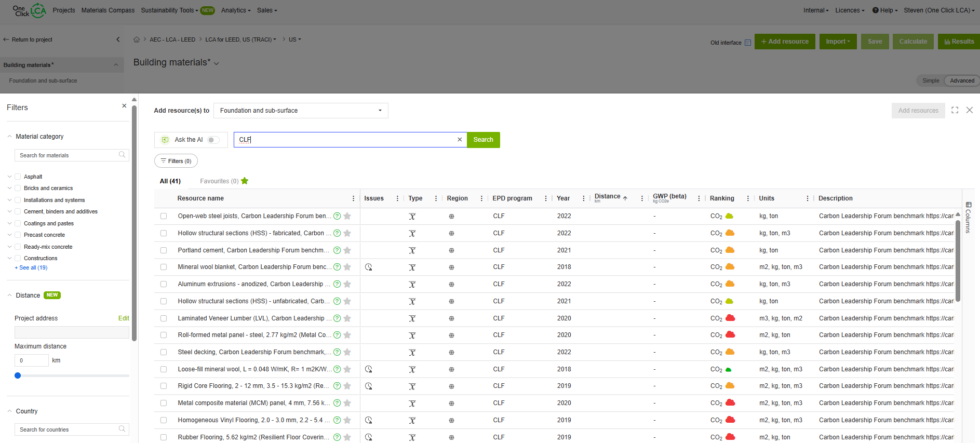Toggle the Ask the AI switch
Viewport: 980px width, 443px height.
(x=213, y=140)
